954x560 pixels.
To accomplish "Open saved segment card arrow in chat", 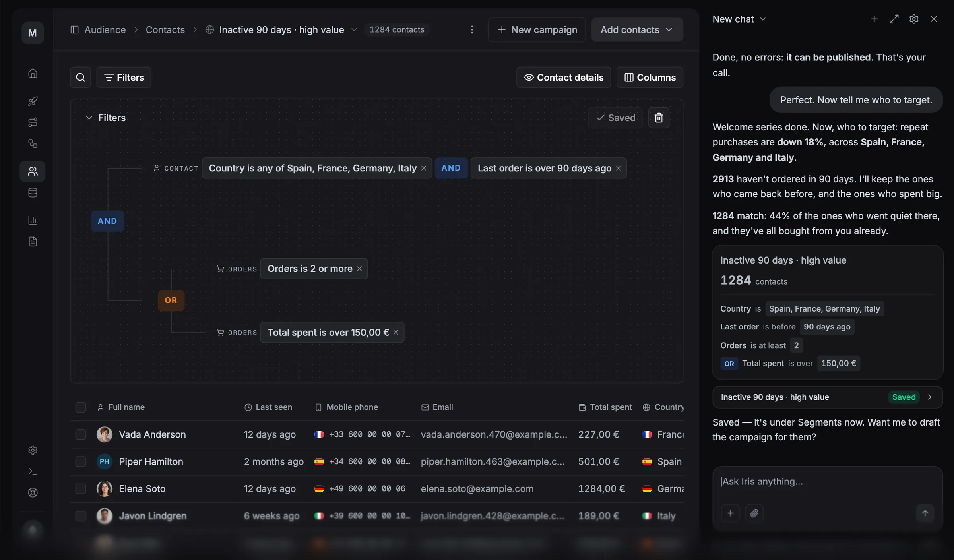I will click(x=930, y=397).
